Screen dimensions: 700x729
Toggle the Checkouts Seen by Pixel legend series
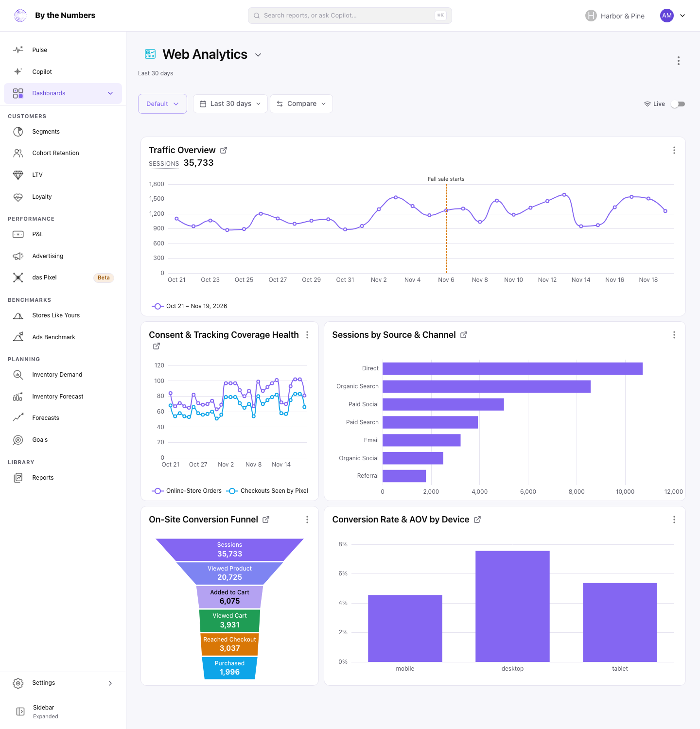click(x=267, y=491)
